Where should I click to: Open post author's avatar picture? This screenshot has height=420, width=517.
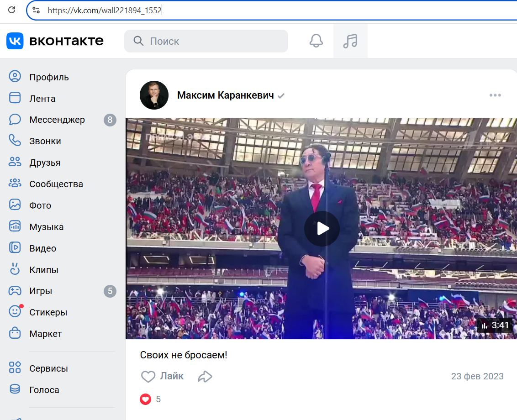tap(154, 95)
